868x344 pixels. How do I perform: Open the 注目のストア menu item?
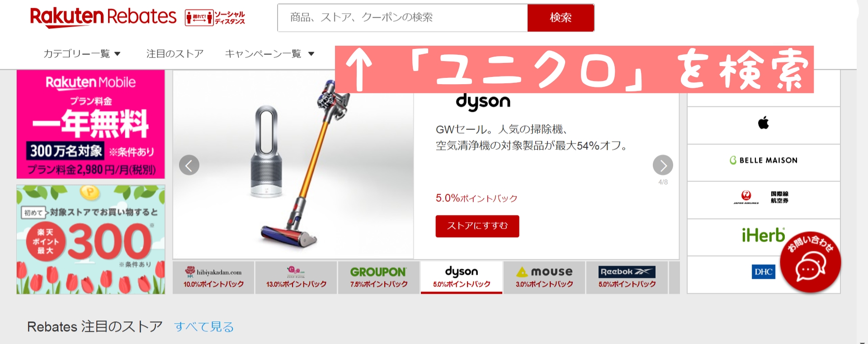(175, 54)
